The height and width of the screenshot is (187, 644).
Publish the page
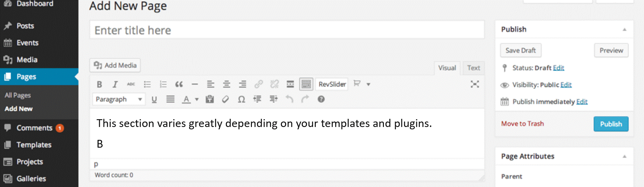(611, 124)
